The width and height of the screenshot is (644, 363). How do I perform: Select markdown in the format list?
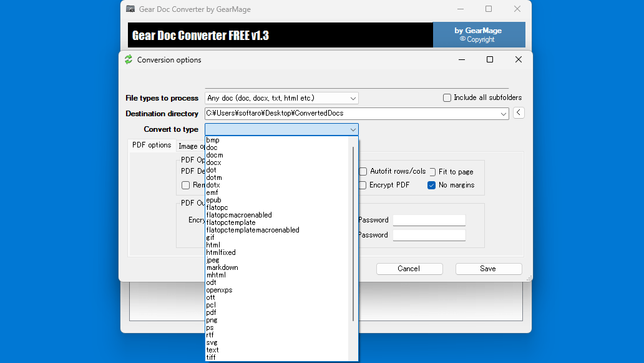click(x=222, y=267)
